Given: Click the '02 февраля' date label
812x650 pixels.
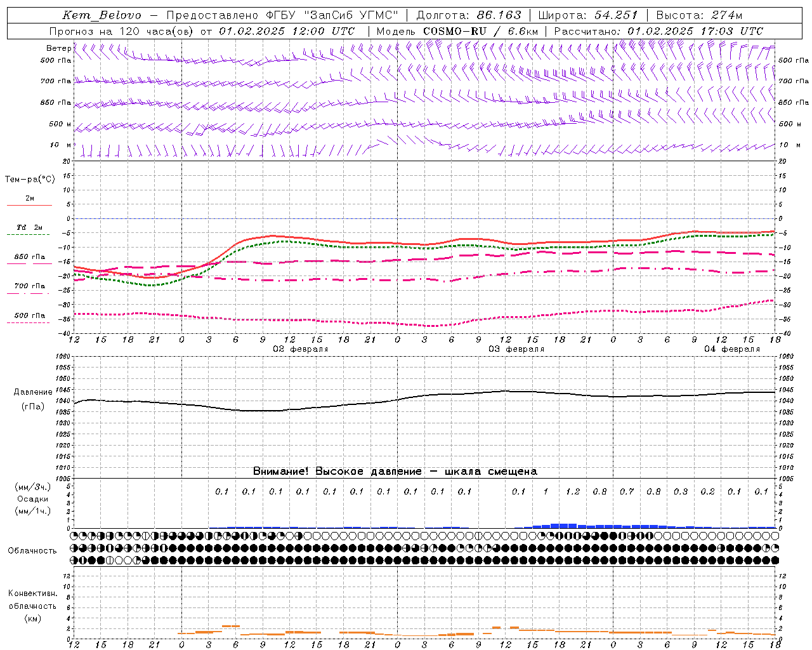Looking at the screenshot, I should click(x=301, y=349).
